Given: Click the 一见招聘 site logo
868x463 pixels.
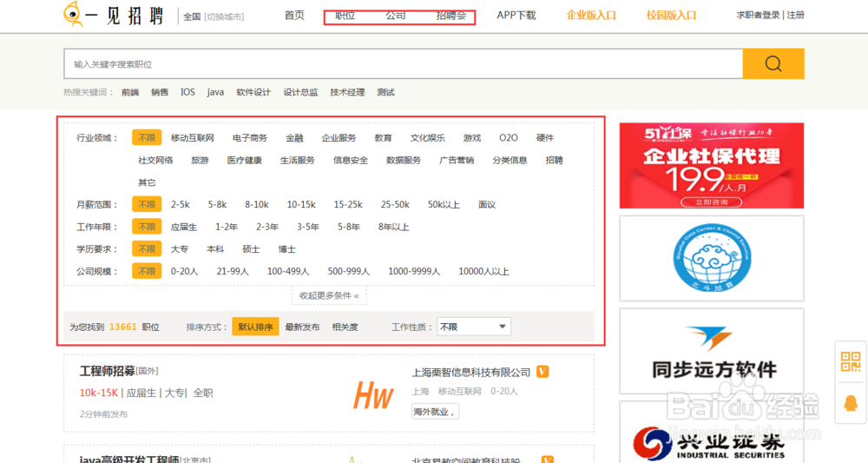Looking at the screenshot, I should pos(114,15).
